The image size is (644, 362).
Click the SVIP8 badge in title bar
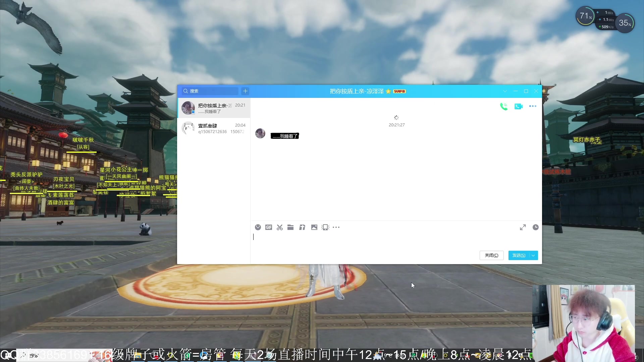point(399,91)
